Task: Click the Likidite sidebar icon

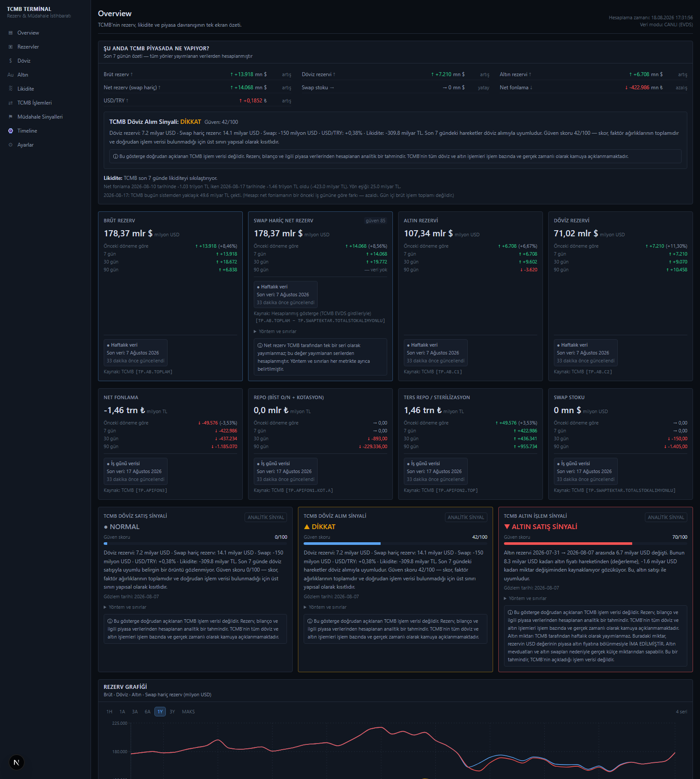Action: pyautogui.click(x=10, y=89)
